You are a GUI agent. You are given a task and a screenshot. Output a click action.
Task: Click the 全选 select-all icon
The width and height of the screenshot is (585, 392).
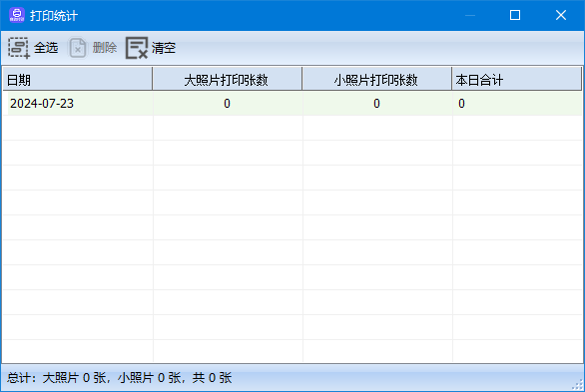tap(19, 48)
